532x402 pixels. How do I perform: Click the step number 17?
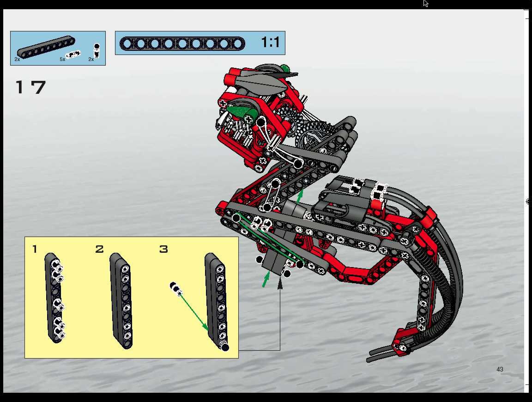coord(30,87)
